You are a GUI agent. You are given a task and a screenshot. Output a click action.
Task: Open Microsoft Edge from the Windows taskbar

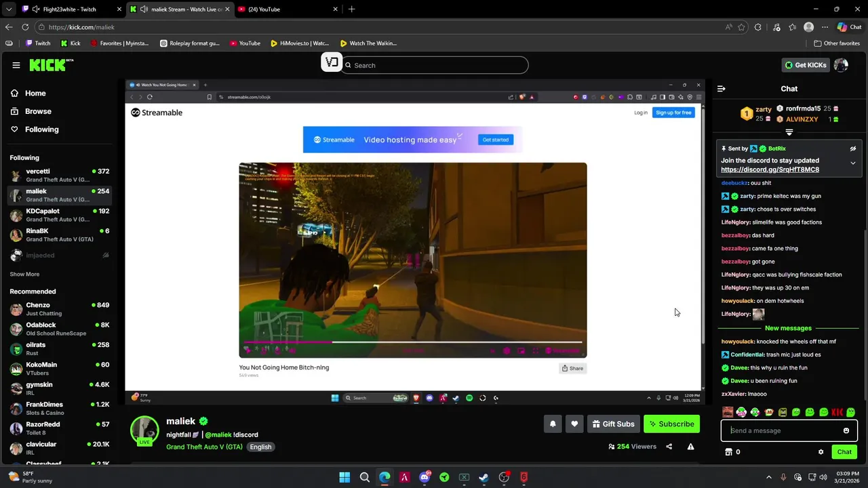click(384, 477)
